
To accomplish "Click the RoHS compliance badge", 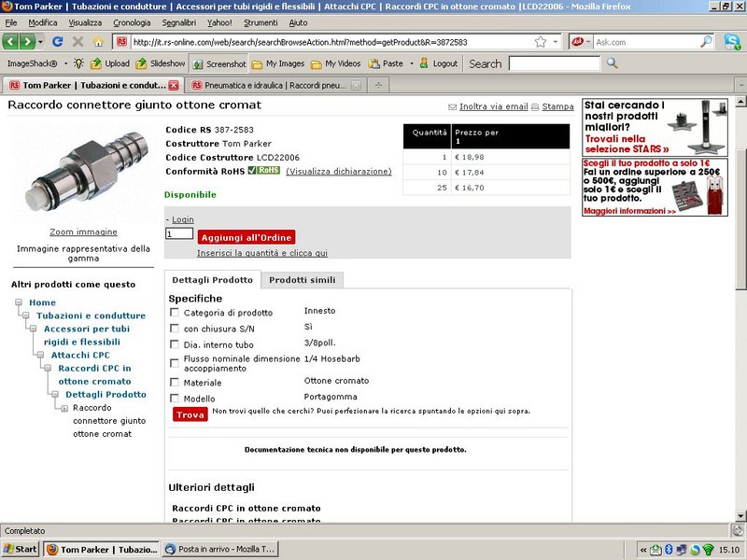I will (264, 171).
